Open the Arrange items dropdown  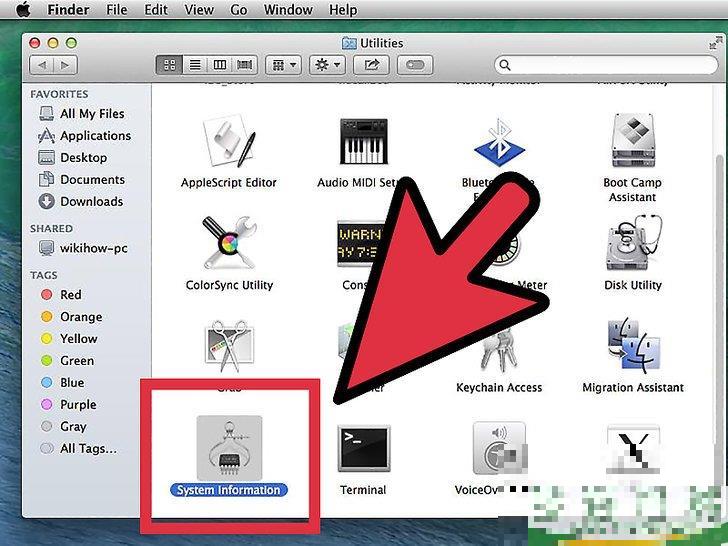coord(280,65)
